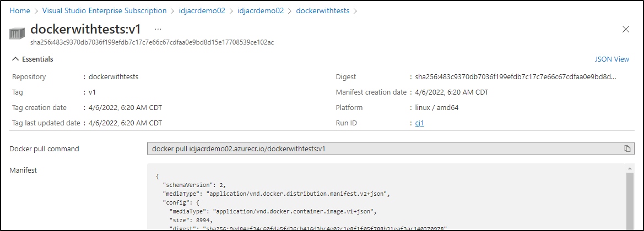Click the "size": 8994 line
644x231 pixels.
pyautogui.click(x=192, y=221)
